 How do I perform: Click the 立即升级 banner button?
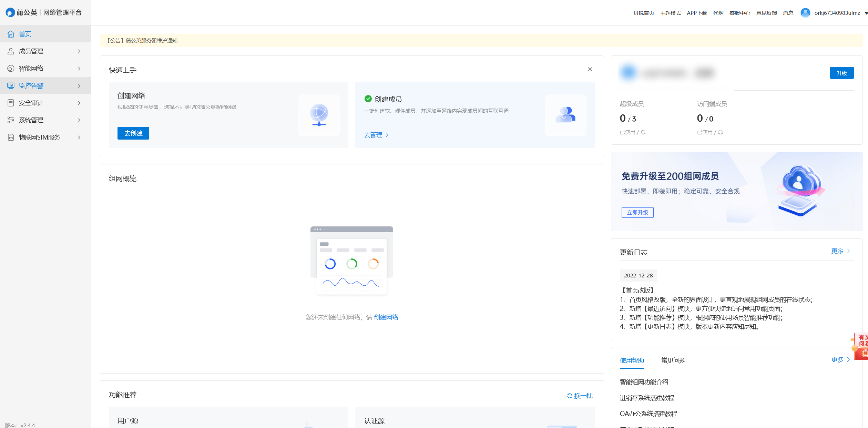[637, 212]
